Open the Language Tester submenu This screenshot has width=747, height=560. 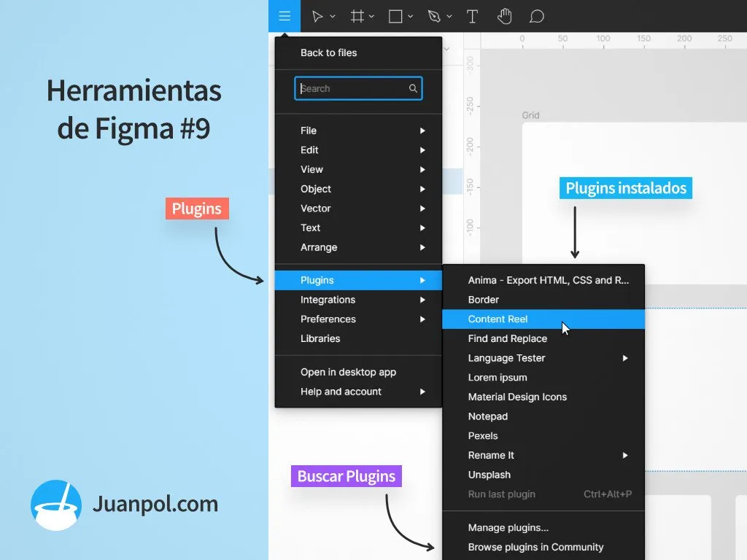pyautogui.click(x=543, y=358)
